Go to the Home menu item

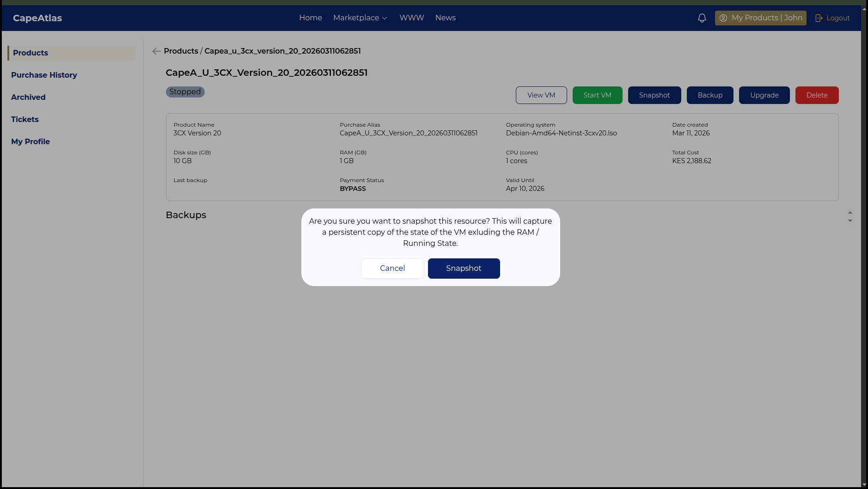click(311, 18)
